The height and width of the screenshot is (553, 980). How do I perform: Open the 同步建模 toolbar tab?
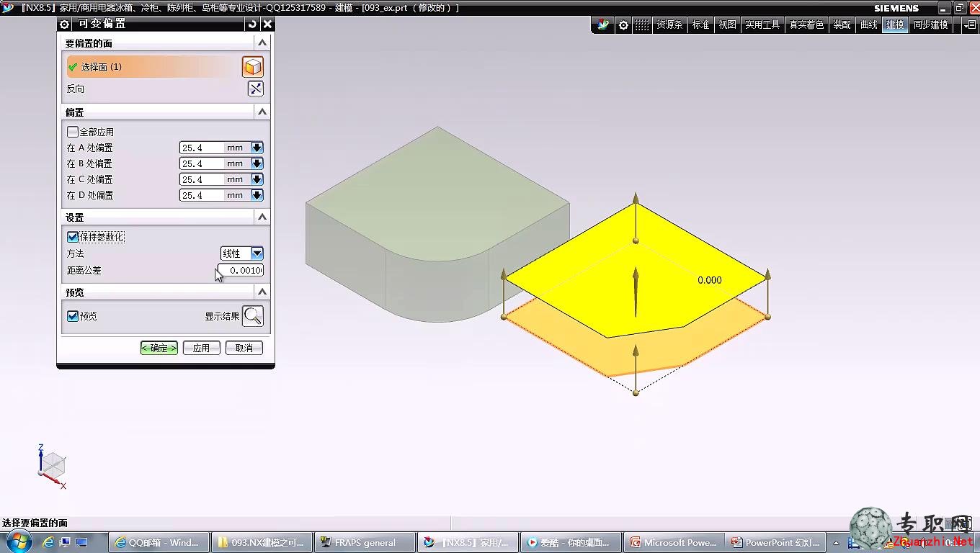(931, 24)
